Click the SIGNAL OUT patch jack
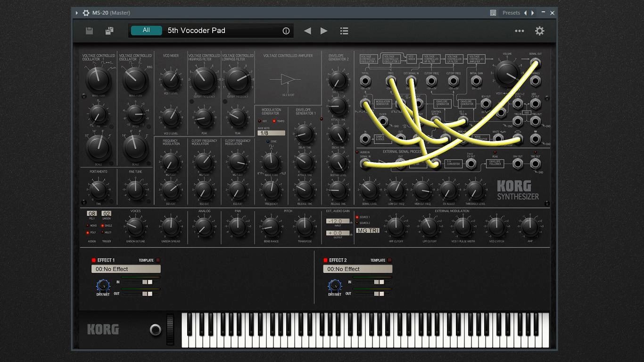This screenshot has height=362, width=644. point(536,63)
